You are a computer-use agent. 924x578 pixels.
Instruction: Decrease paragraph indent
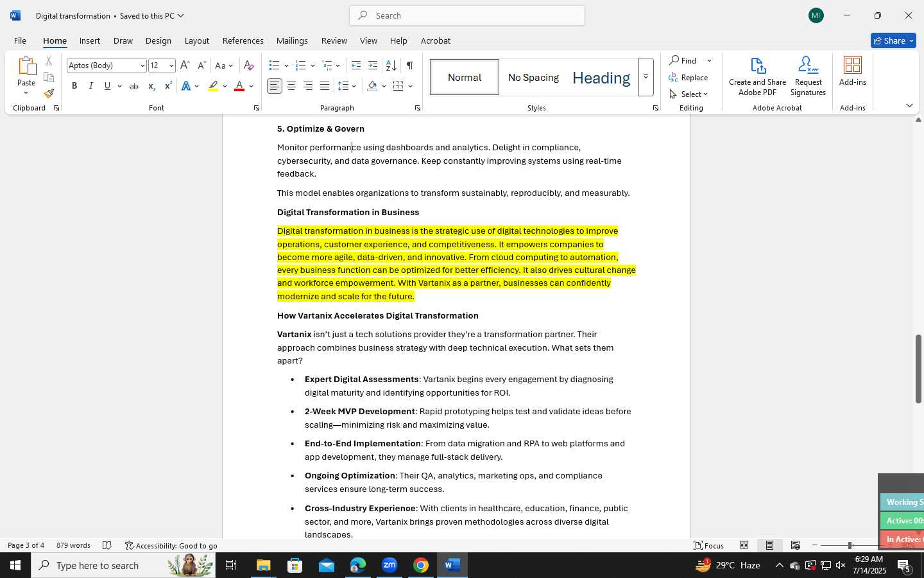click(356, 66)
